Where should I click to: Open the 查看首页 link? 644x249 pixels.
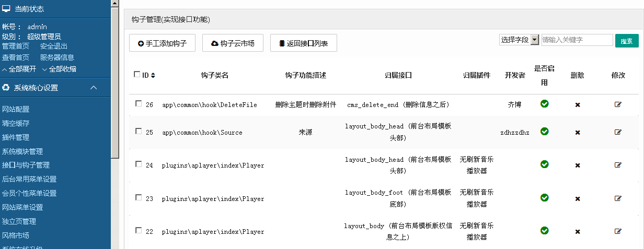point(16,57)
